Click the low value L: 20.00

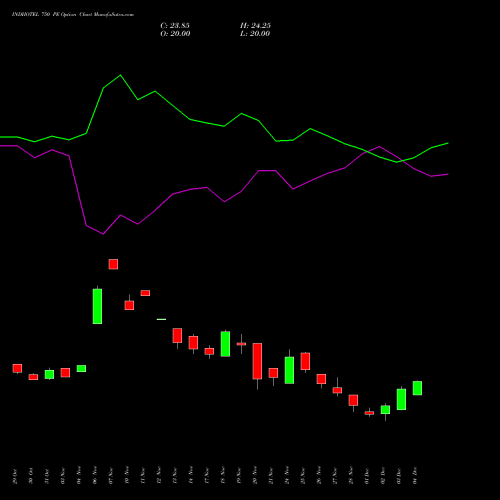click(255, 34)
